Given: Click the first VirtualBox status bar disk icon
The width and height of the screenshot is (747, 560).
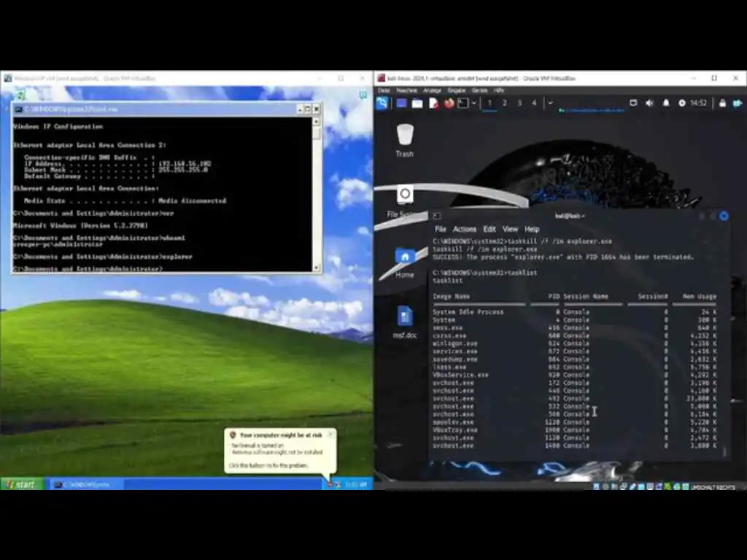Looking at the screenshot, I should pos(597,486).
